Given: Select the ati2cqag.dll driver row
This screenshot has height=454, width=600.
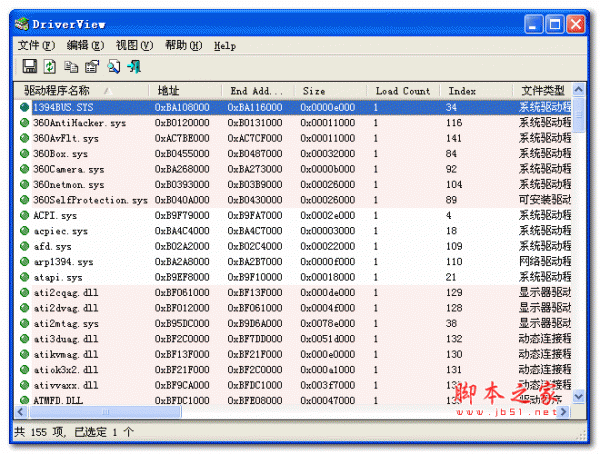Looking at the screenshot, I should [293, 292].
